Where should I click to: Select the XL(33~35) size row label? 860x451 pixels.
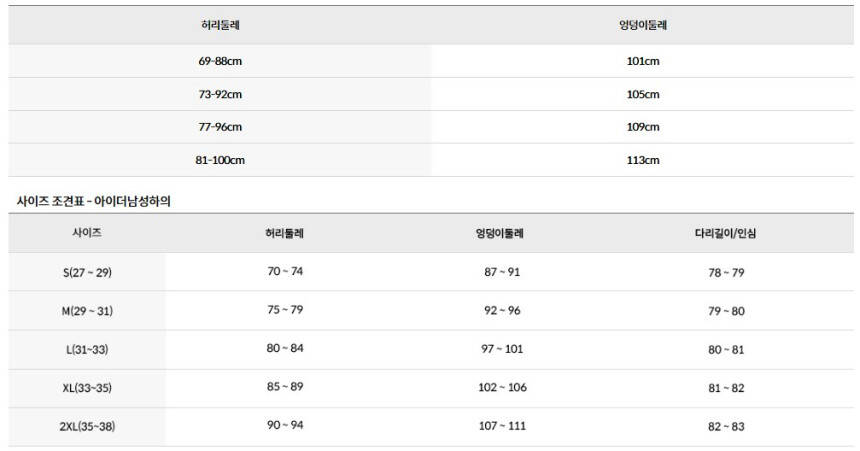coord(87,388)
